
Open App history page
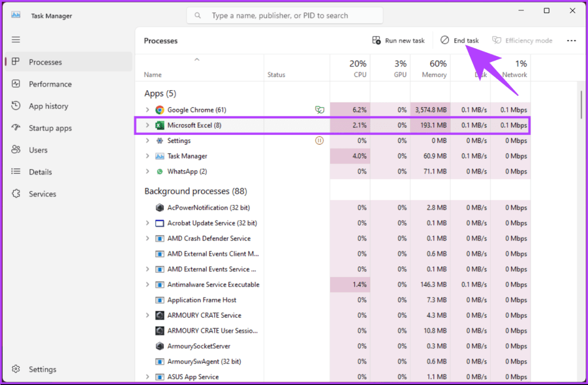coord(69,106)
